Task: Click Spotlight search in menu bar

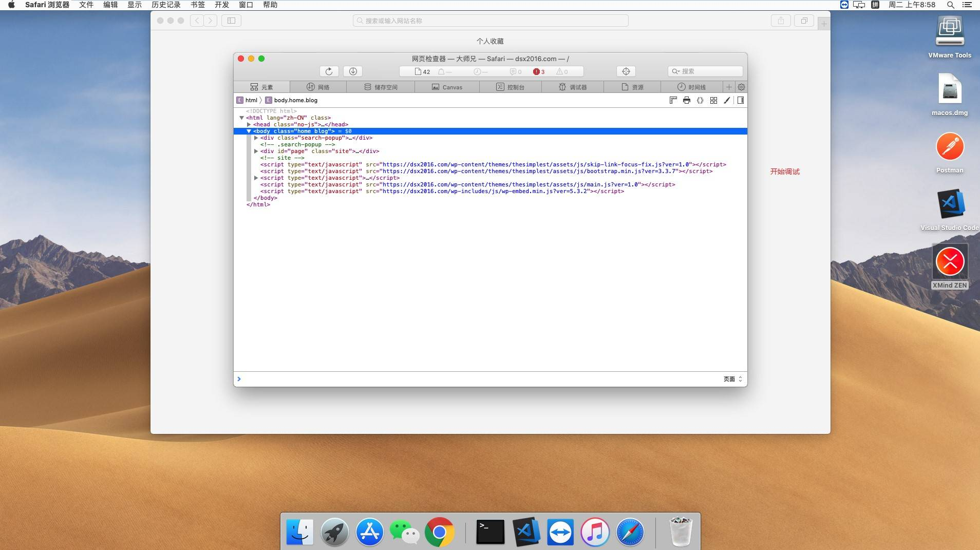Action: pyautogui.click(x=951, y=5)
